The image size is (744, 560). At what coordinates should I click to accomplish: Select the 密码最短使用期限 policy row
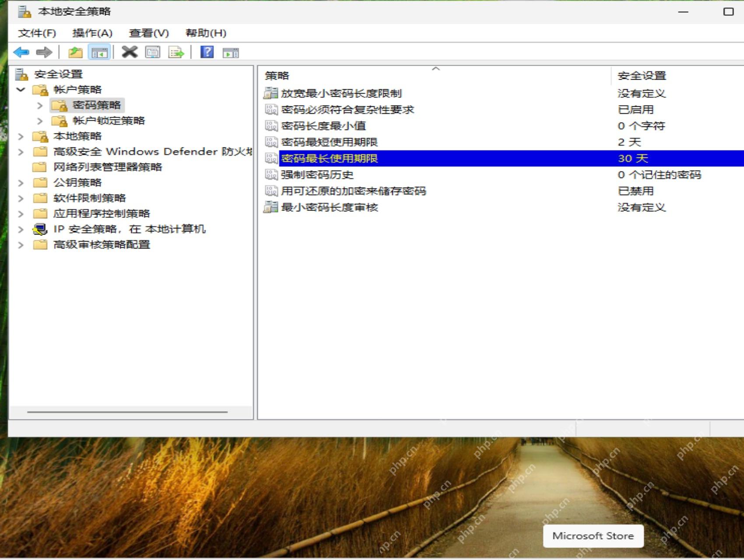[503, 142]
